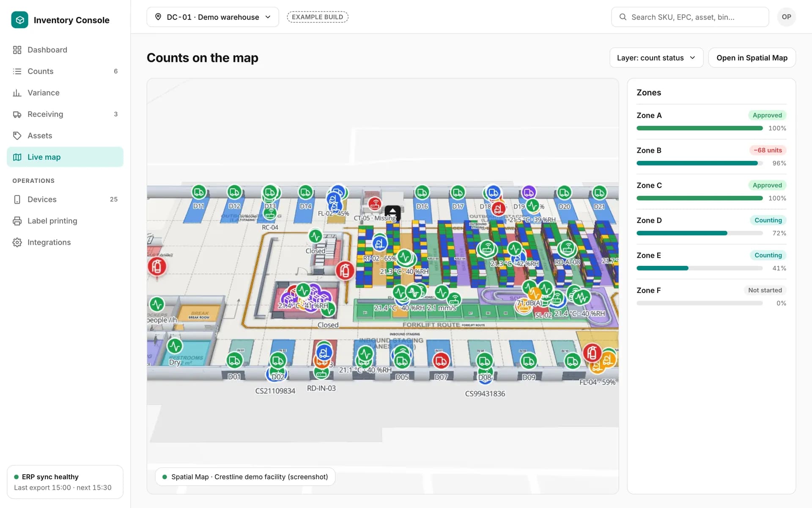This screenshot has width=812, height=508.
Task: Select the D17 dock truck marker
Action: (458, 192)
